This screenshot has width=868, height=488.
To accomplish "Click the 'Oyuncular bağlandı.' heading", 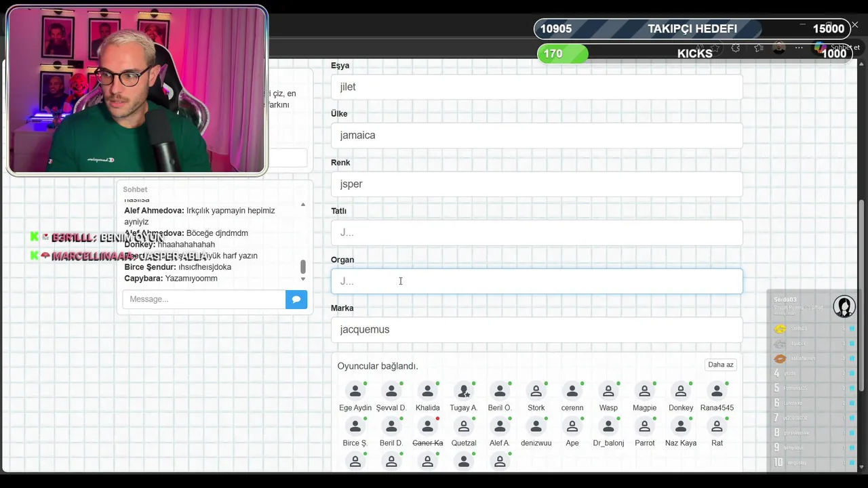I will (x=378, y=366).
